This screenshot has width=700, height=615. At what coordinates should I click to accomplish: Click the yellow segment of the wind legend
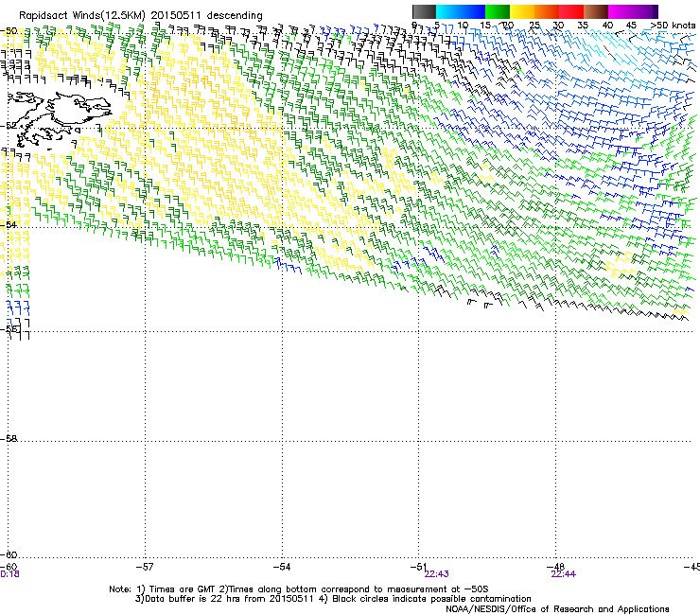coord(522,11)
